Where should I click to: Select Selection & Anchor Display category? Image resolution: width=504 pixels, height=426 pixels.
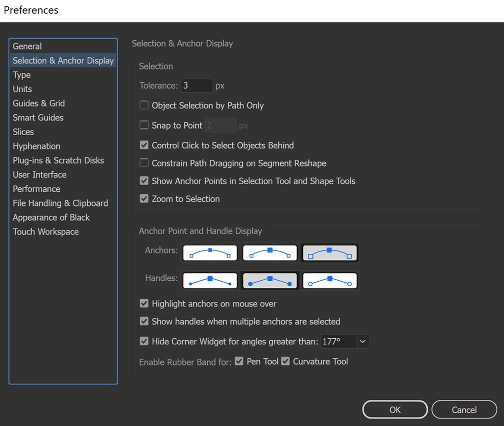click(x=63, y=60)
